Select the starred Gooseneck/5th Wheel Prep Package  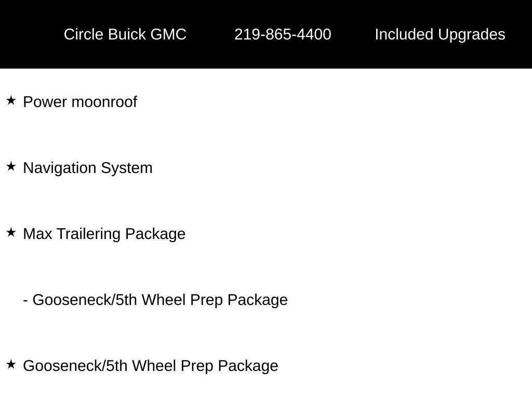click(x=151, y=366)
